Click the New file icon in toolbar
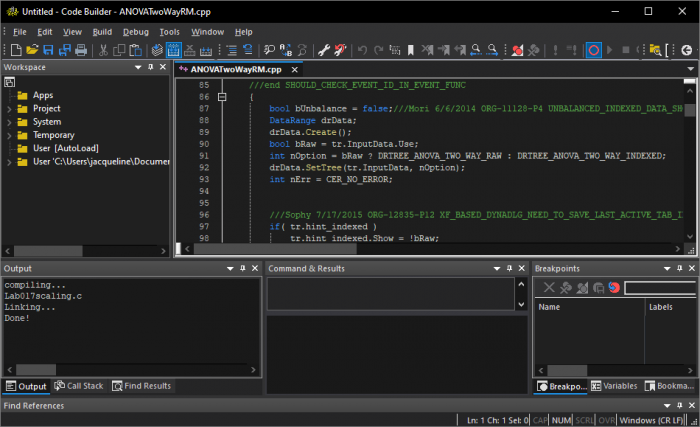Viewport: 700px width, 427px height. [x=18, y=49]
